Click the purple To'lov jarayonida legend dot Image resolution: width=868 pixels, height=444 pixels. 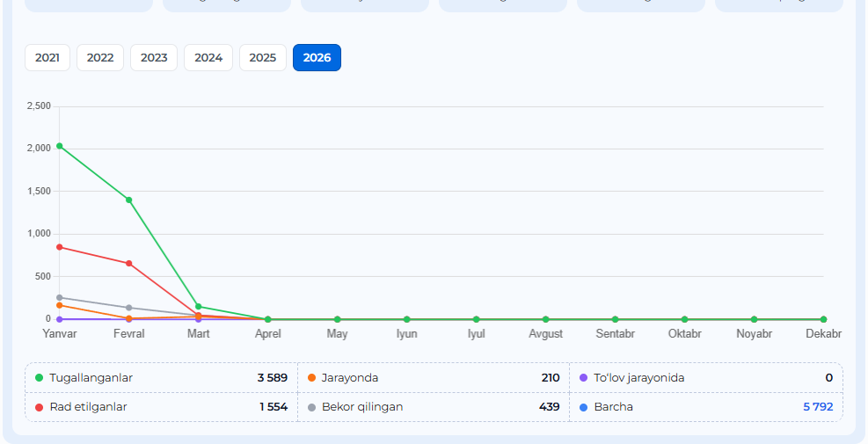[x=584, y=378]
